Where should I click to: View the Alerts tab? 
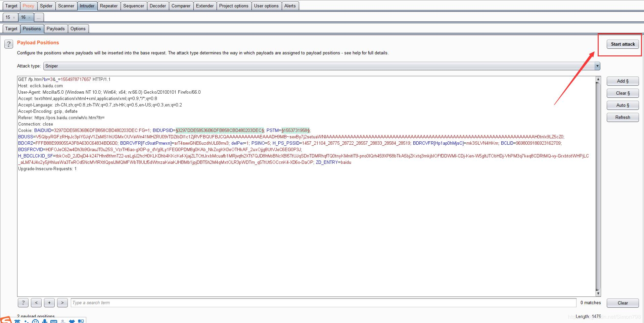[x=290, y=6]
